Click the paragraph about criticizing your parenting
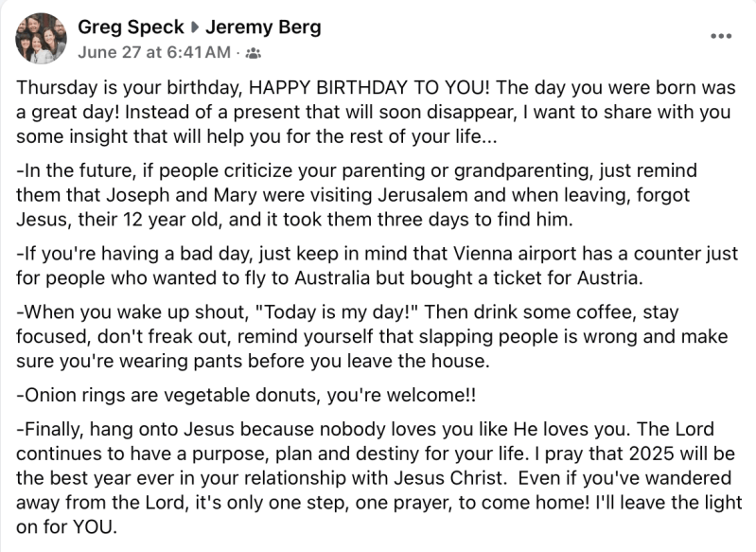This screenshot has width=756, height=552. point(356,193)
